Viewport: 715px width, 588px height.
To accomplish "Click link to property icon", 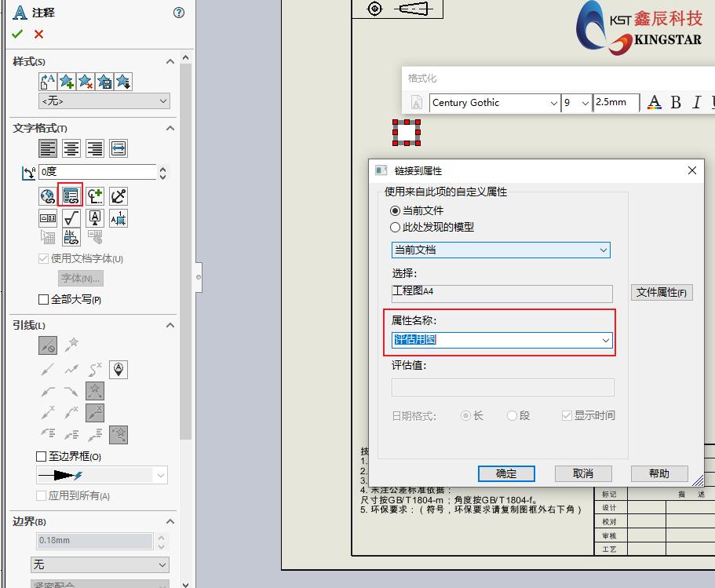I will point(70,196).
